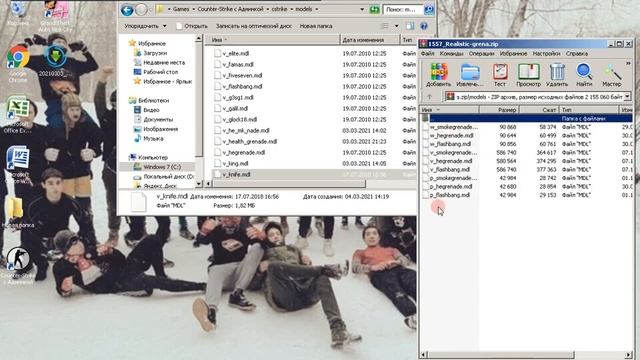Sort WinRAR list by Размер column
Screen dimensions: 640x360
[499, 110]
